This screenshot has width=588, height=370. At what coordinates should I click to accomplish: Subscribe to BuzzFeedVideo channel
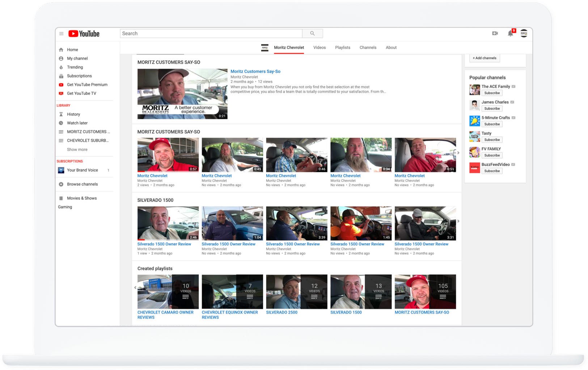(x=491, y=170)
